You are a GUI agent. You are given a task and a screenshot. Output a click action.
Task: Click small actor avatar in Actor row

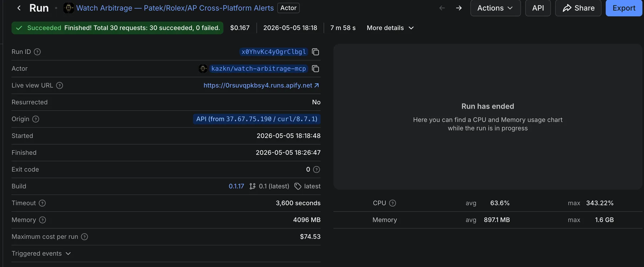pos(203,69)
